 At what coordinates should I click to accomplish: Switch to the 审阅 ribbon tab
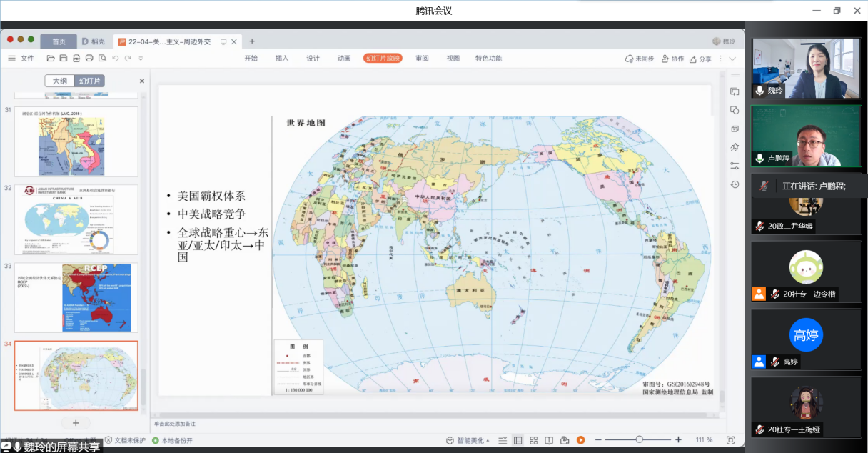pos(422,59)
